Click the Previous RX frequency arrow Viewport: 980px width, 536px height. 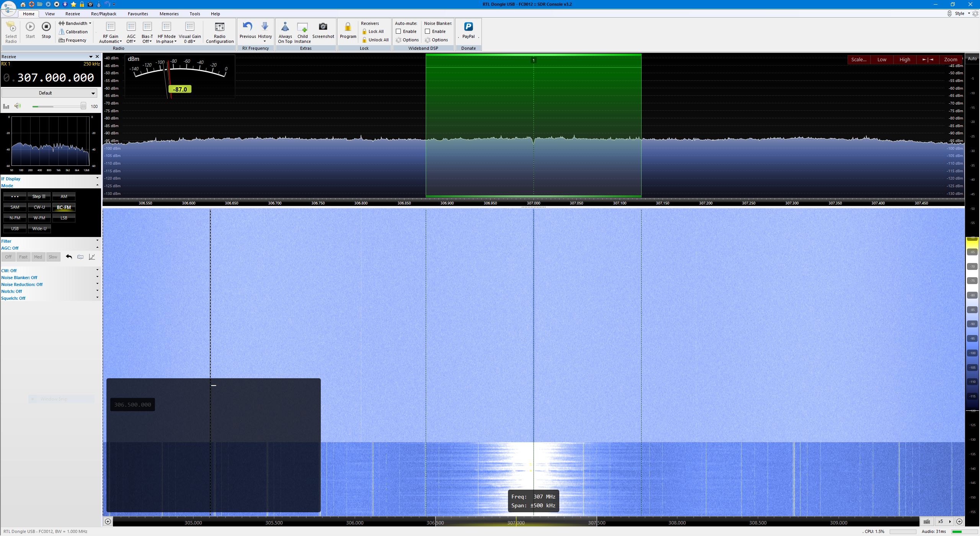pos(247,27)
